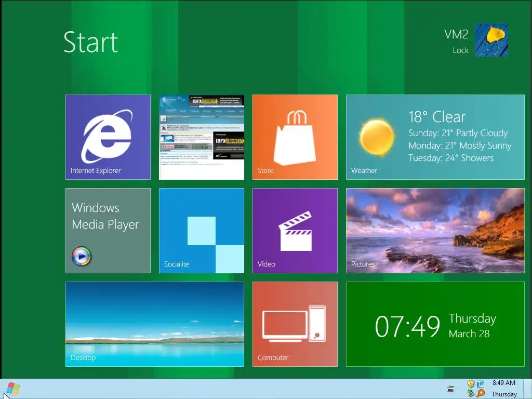Click the Start heading text
The image size is (532, 399).
[x=90, y=42]
